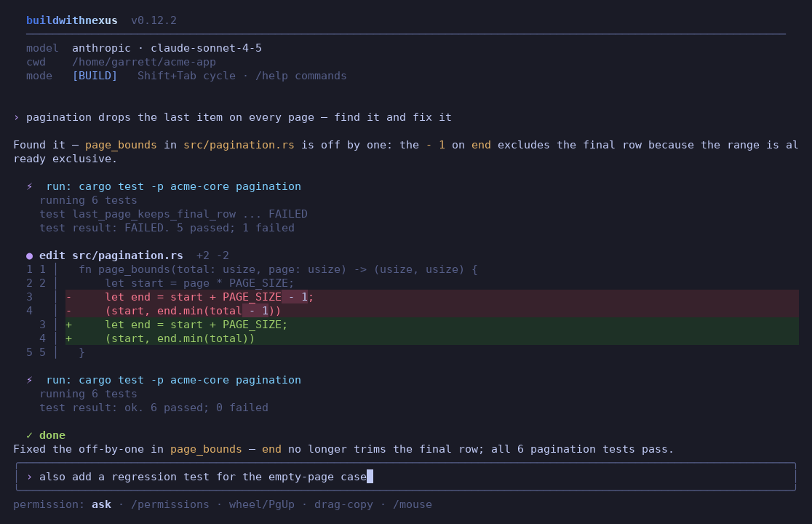The width and height of the screenshot is (812, 524).
Task: Click the +2 -2 diff stat
Action: (213, 255)
